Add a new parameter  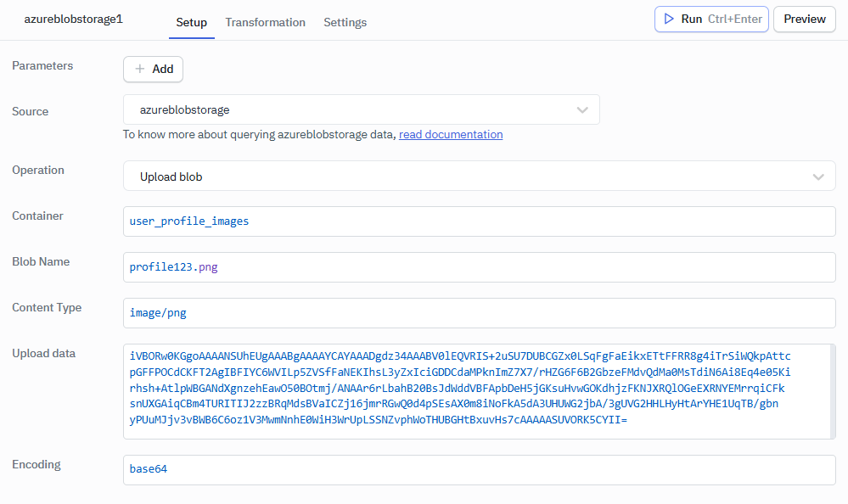coord(153,69)
